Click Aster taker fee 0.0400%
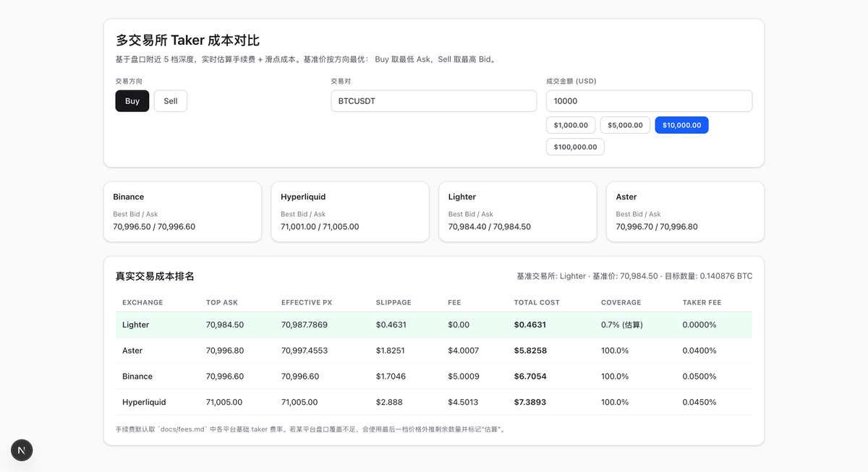Viewport: 868px width, 472px height. pos(699,351)
